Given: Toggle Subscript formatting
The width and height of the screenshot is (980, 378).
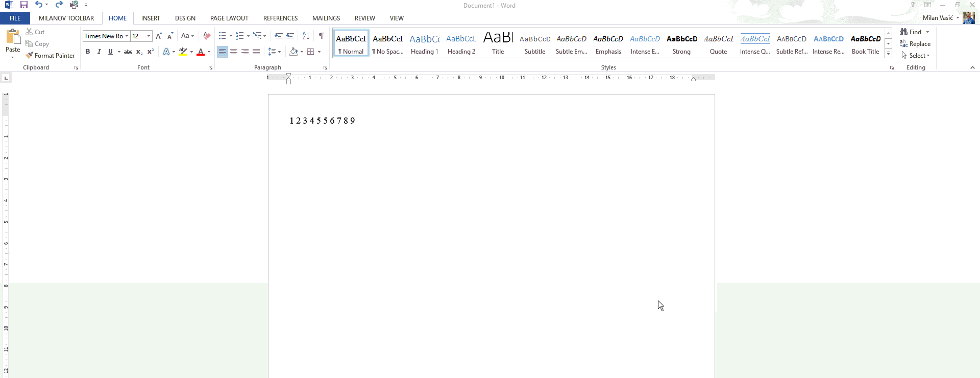Looking at the screenshot, I should (x=139, y=52).
